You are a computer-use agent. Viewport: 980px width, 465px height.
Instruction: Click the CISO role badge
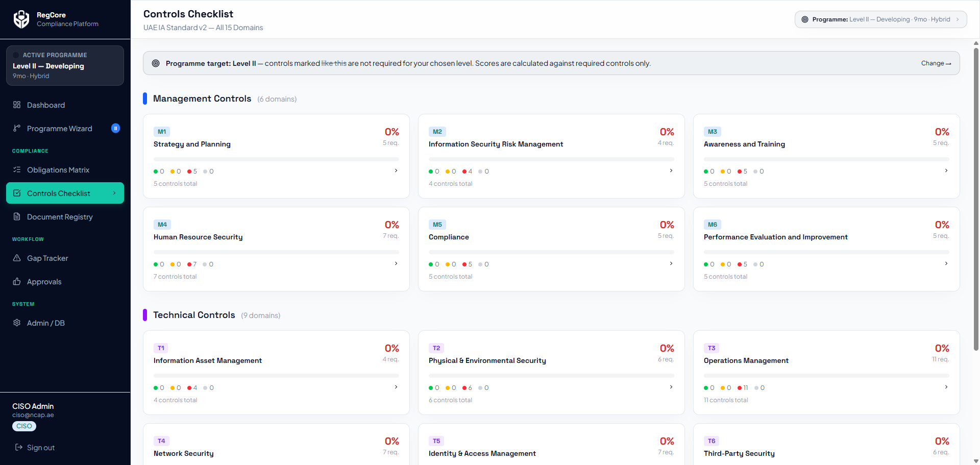tap(24, 426)
